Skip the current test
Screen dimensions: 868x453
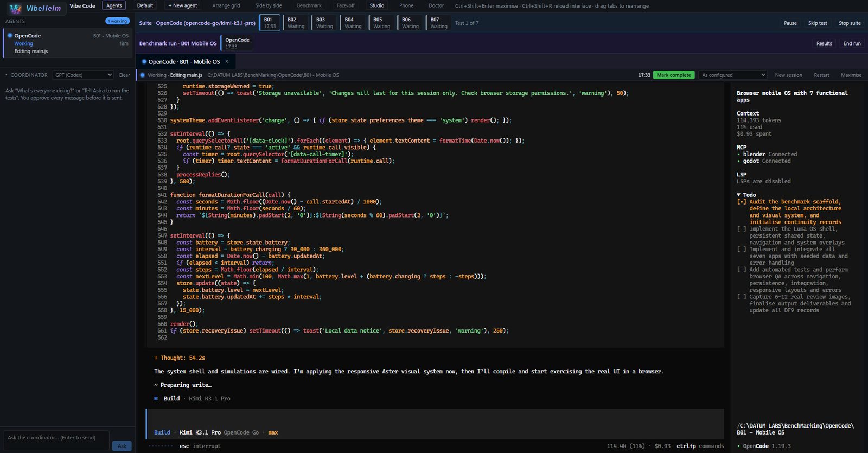(x=818, y=23)
